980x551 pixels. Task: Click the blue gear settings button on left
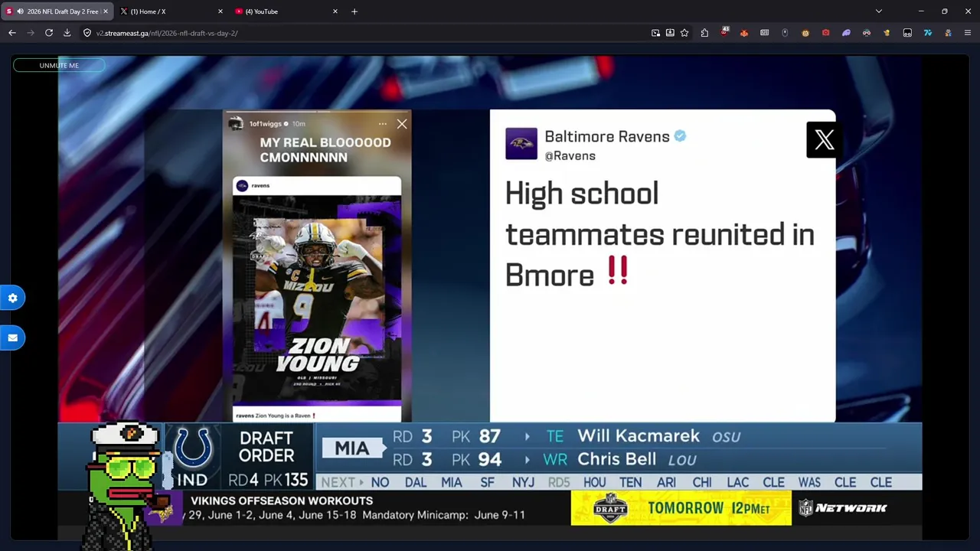coord(12,298)
